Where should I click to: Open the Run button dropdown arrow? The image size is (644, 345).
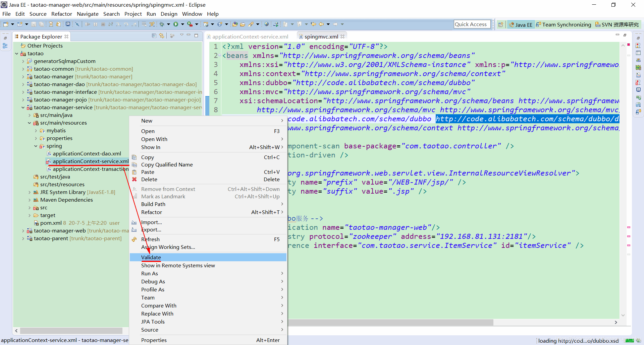(x=182, y=24)
